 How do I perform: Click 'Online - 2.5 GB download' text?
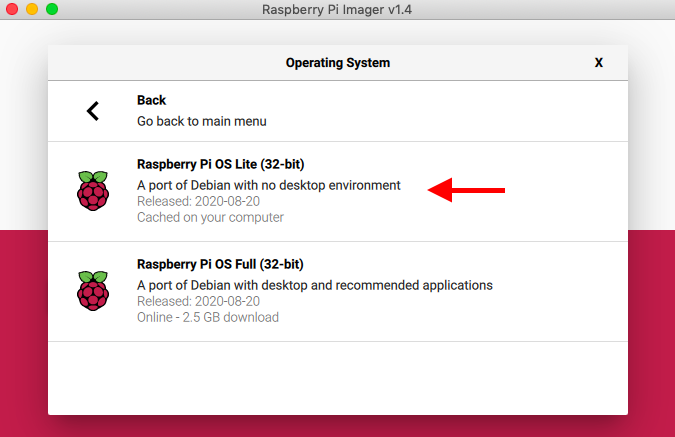(x=208, y=317)
